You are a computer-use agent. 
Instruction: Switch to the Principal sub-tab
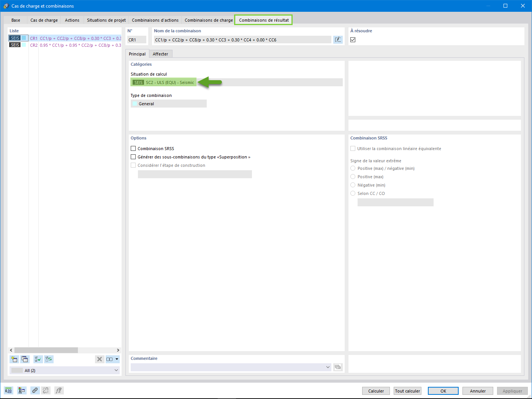(x=137, y=54)
